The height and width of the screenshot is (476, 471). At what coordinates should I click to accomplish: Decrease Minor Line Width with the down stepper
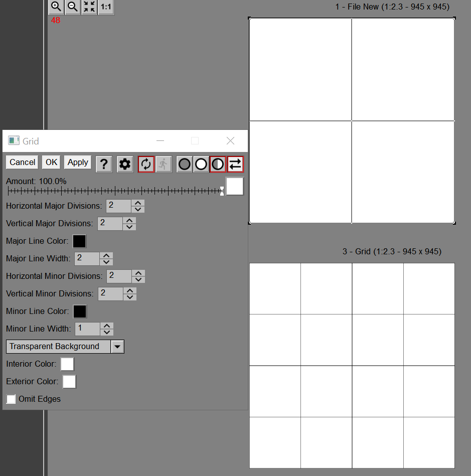point(107,332)
